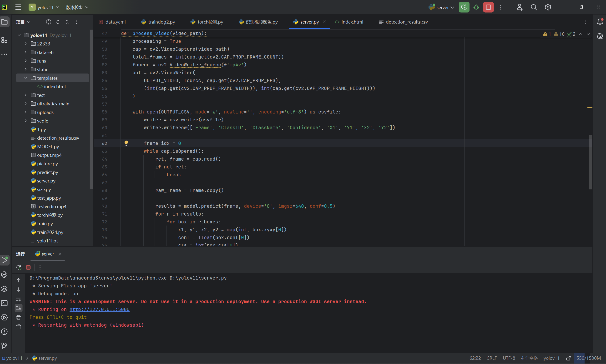Toggle the read-only lock icon in status bar

pos(568,358)
